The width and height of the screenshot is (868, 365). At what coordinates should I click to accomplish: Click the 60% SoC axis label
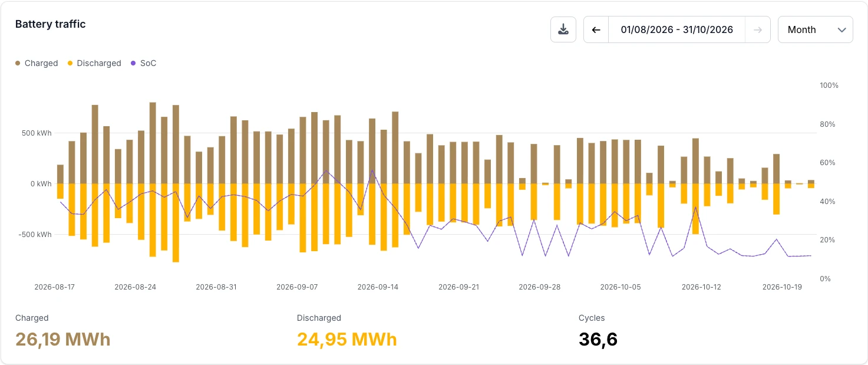click(828, 163)
